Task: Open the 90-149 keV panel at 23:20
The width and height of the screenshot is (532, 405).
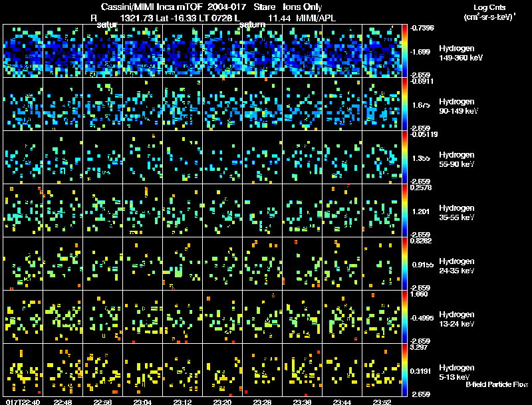Action: [222, 104]
